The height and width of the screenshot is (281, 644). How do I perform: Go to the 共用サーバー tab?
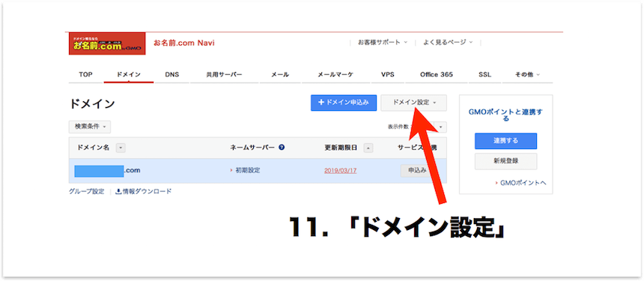[x=224, y=75]
